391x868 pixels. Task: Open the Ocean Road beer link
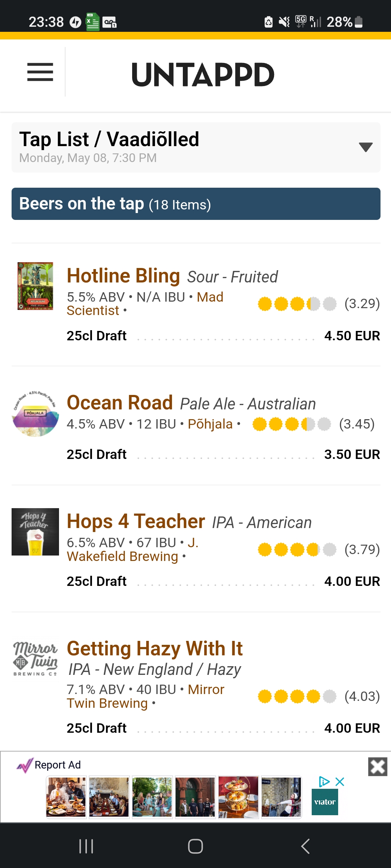(120, 403)
